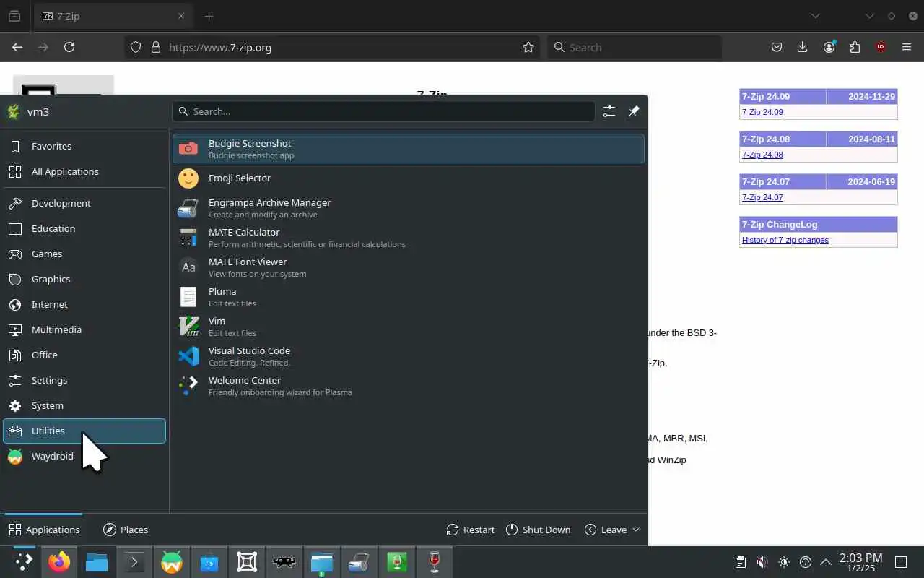Screen dimensions: 924x578
Task: Click the Shut Down button
Action: pyautogui.click(x=539, y=530)
